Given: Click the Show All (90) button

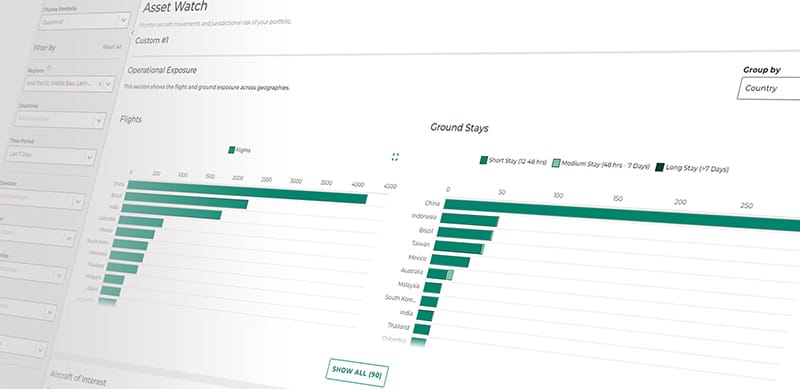Looking at the screenshot, I should coord(357,372).
